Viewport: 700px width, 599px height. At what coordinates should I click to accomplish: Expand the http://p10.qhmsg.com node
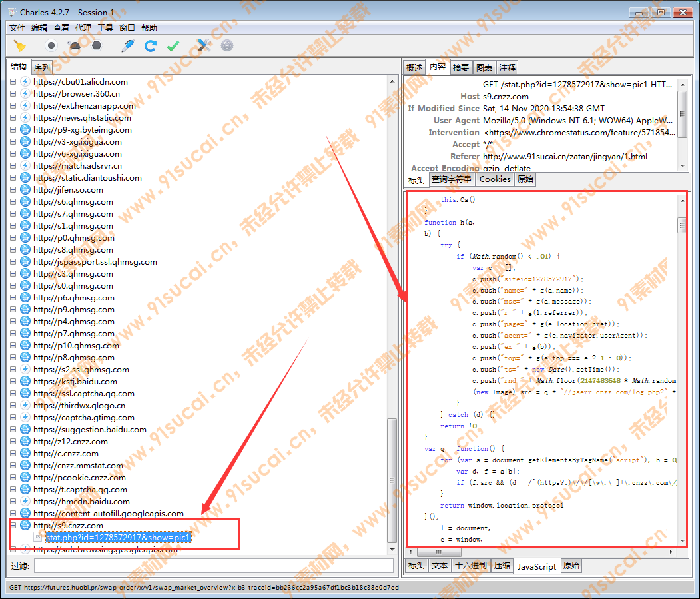[x=13, y=346]
